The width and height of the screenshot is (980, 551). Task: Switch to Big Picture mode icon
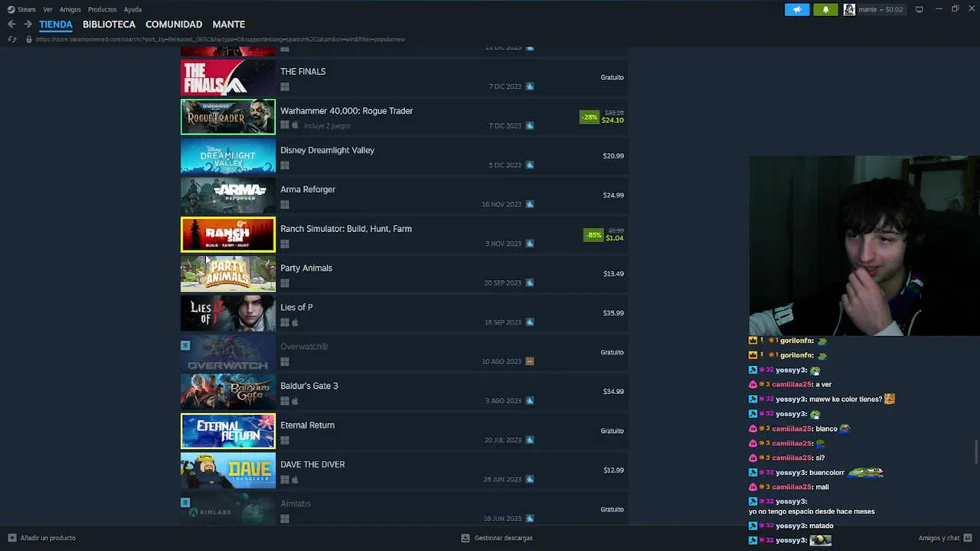pyautogui.click(x=919, y=9)
